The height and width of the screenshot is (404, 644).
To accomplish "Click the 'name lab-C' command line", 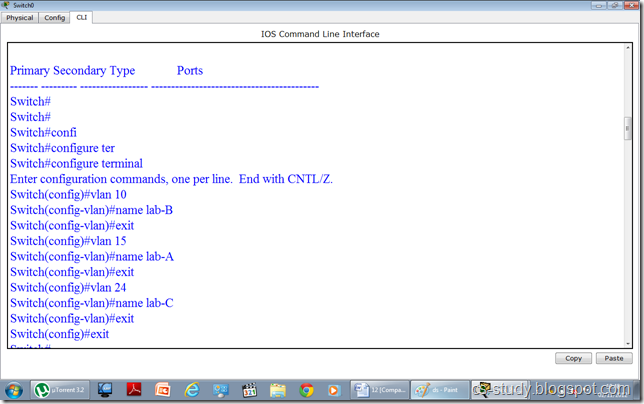I will coord(92,303).
